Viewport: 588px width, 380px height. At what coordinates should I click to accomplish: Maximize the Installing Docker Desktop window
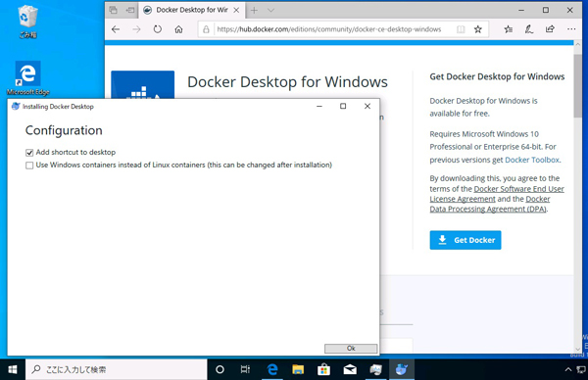tap(343, 106)
